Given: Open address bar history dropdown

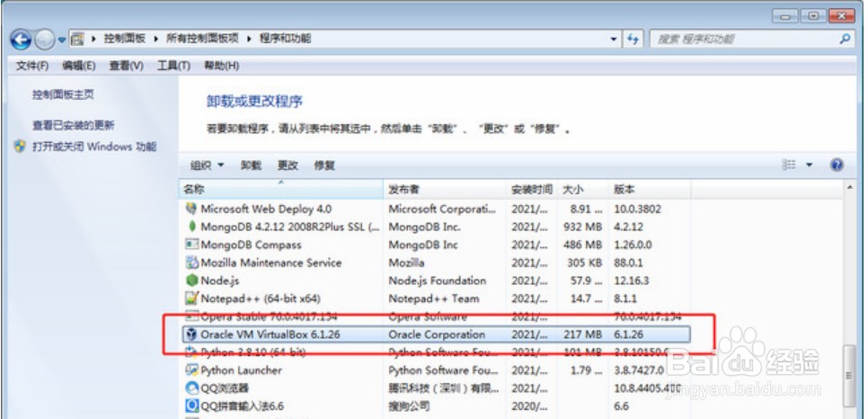Looking at the screenshot, I should pyautogui.click(x=614, y=40).
